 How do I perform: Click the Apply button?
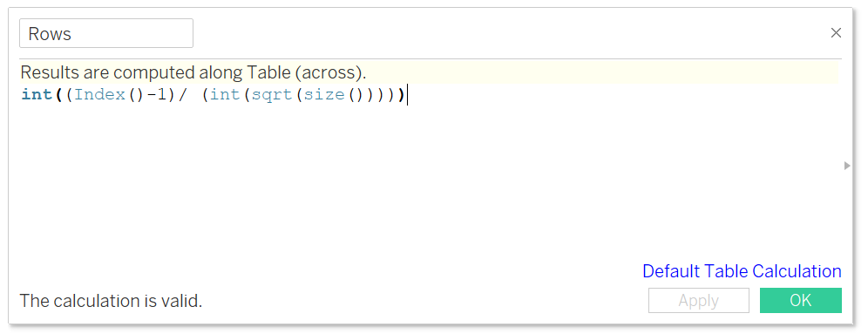(x=699, y=300)
